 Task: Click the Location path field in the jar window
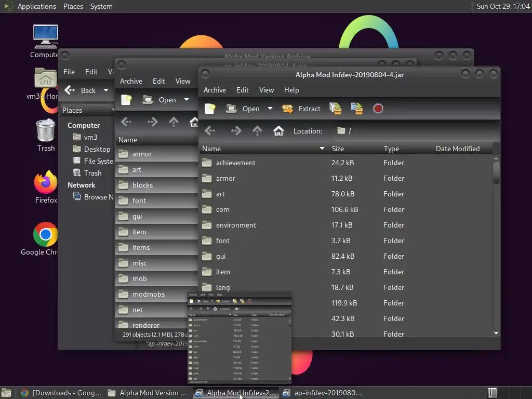(x=416, y=131)
